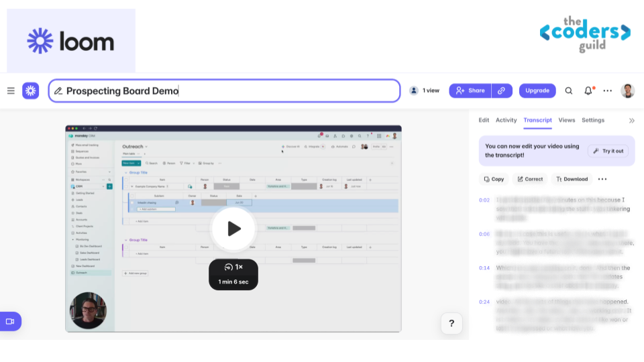The height and width of the screenshot is (362, 644).
Task: Open the 1 view viewer count
Action: click(424, 90)
